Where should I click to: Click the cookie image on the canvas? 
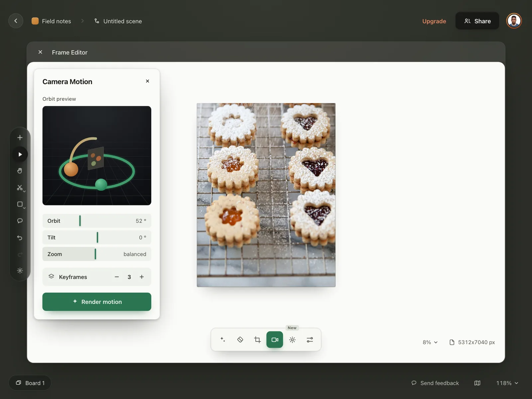(266, 195)
